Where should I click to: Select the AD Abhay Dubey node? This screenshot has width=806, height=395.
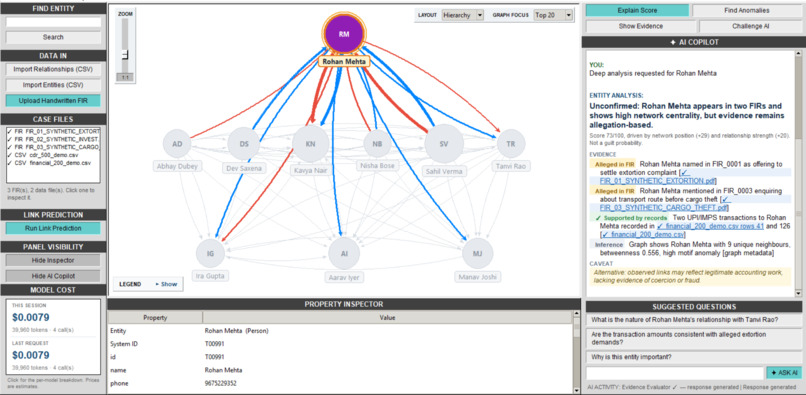coord(177,144)
